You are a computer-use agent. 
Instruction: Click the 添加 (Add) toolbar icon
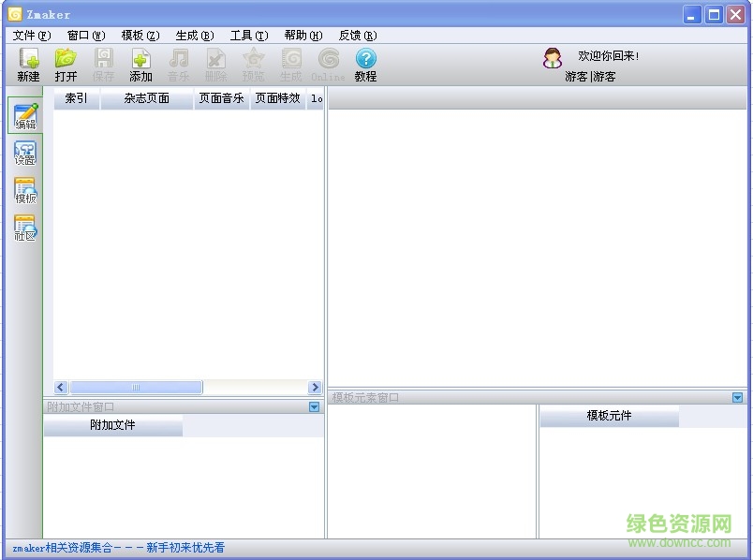pyautogui.click(x=140, y=64)
